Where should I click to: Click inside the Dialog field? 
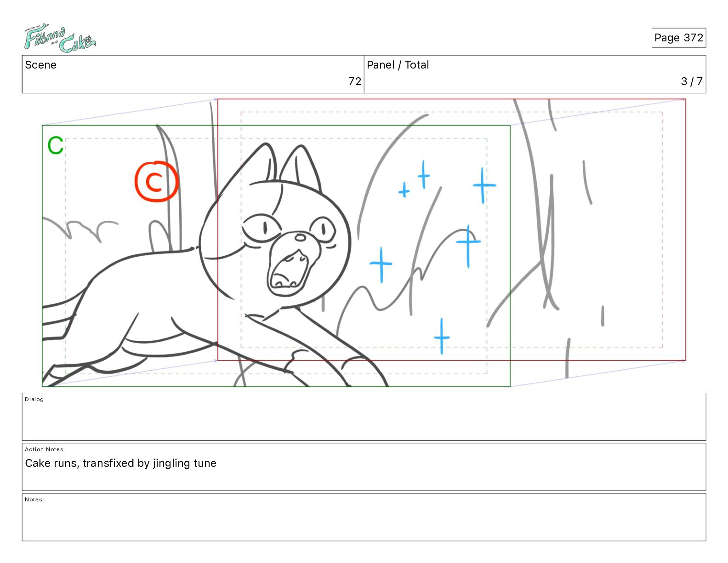(364, 417)
